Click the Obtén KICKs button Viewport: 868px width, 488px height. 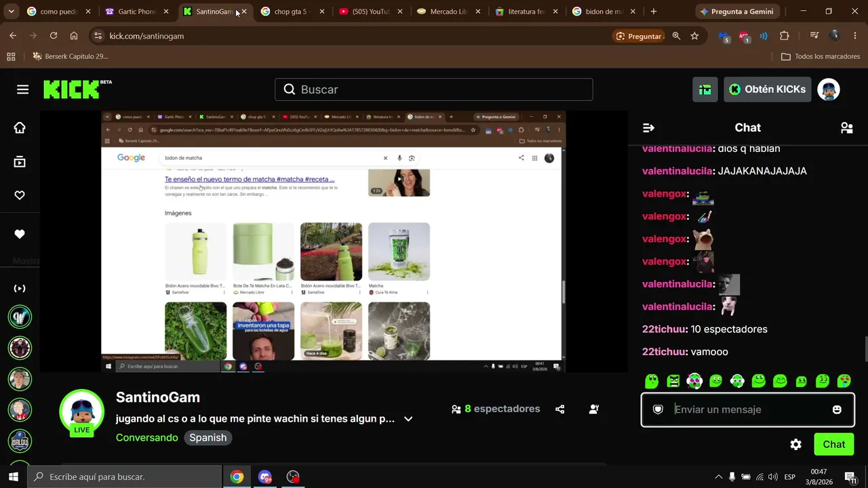(x=768, y=89)
